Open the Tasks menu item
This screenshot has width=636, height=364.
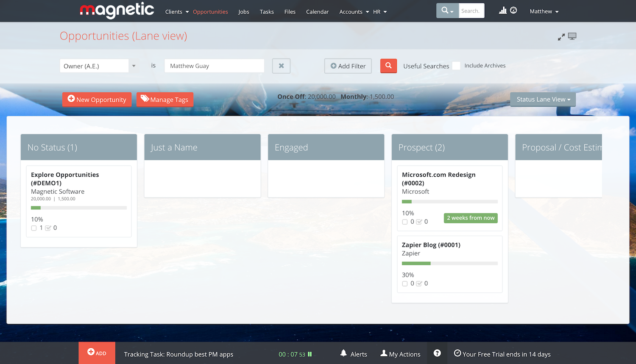coord(267,11)
